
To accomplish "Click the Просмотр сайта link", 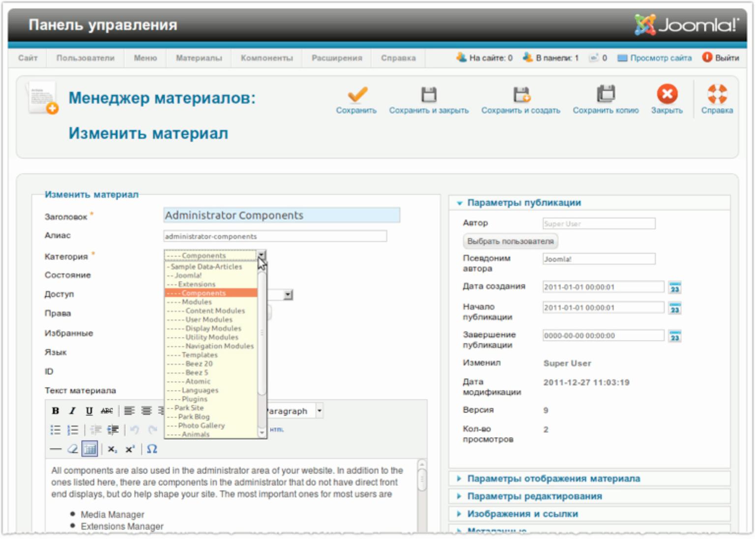I will point(660,58).
